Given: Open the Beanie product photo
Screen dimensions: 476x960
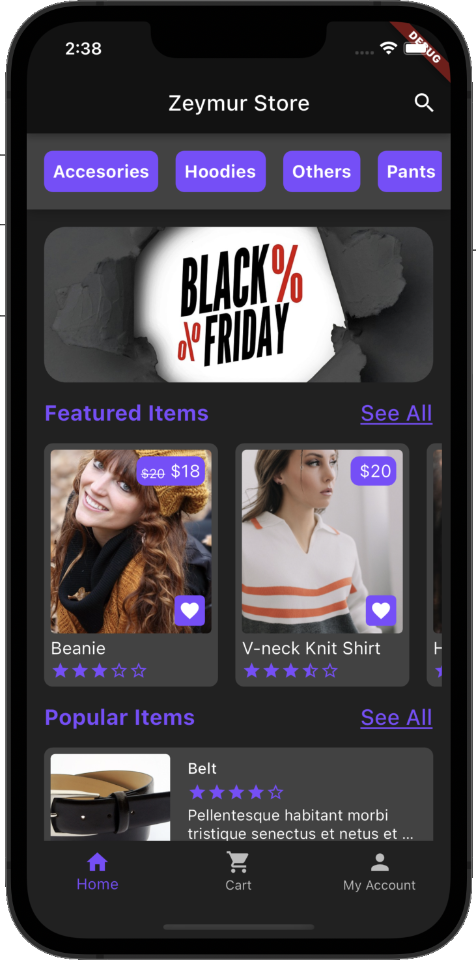Looking at the screenshot, I should point(131,541).
